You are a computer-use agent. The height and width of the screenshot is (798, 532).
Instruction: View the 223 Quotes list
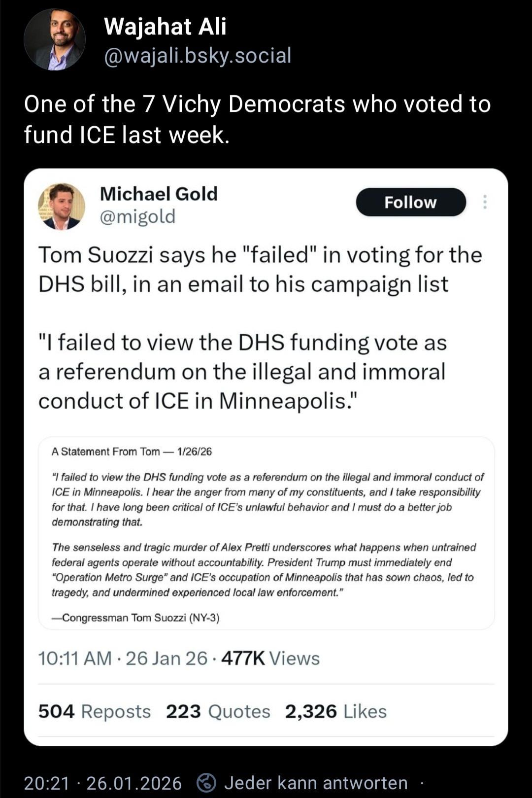tap(218, 711)
